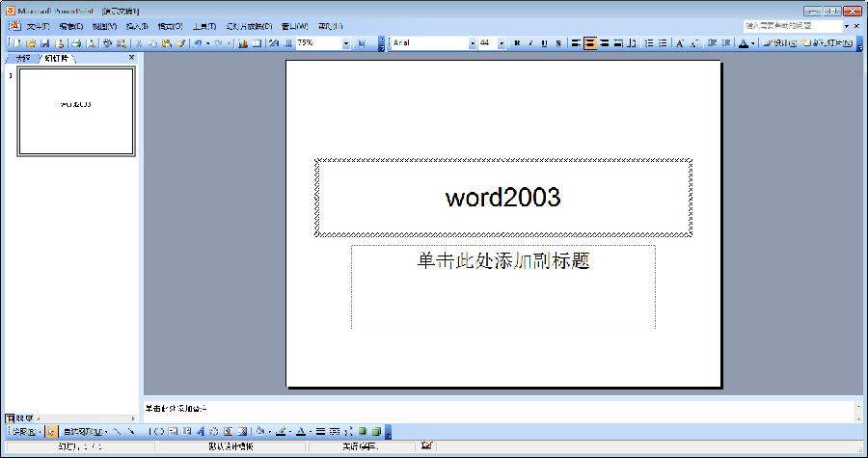The width and height of the screenshot is (868, 458).
Task: Choose a line style on drawing toolbar
Action: click(x=320, y=431)
